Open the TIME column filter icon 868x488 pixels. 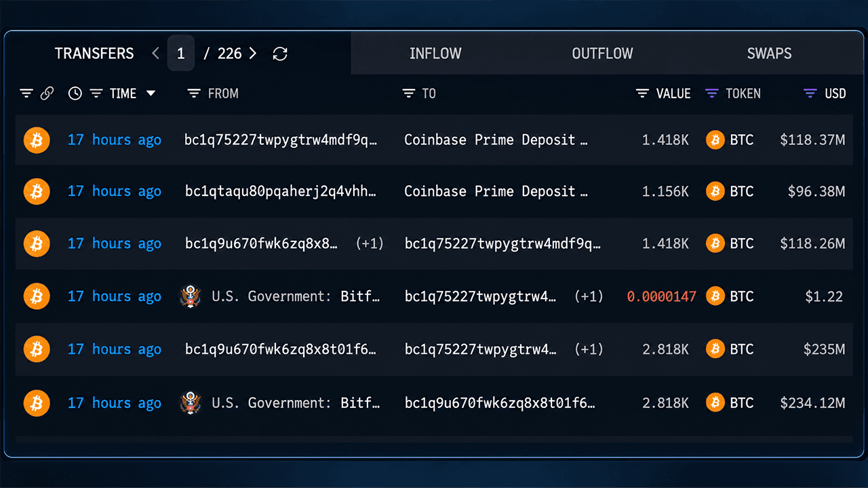point(96,94)
